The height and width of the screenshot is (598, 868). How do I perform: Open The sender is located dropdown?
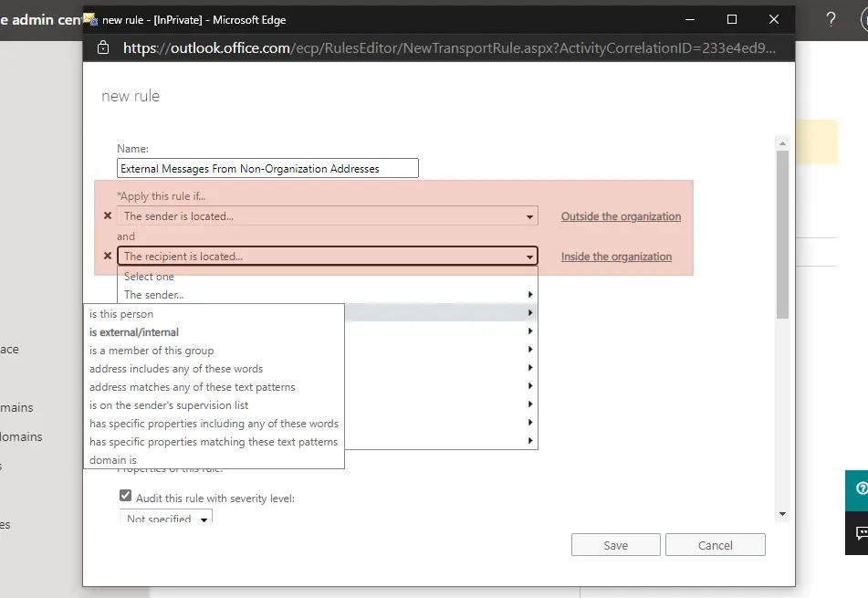tap(327, 216)
